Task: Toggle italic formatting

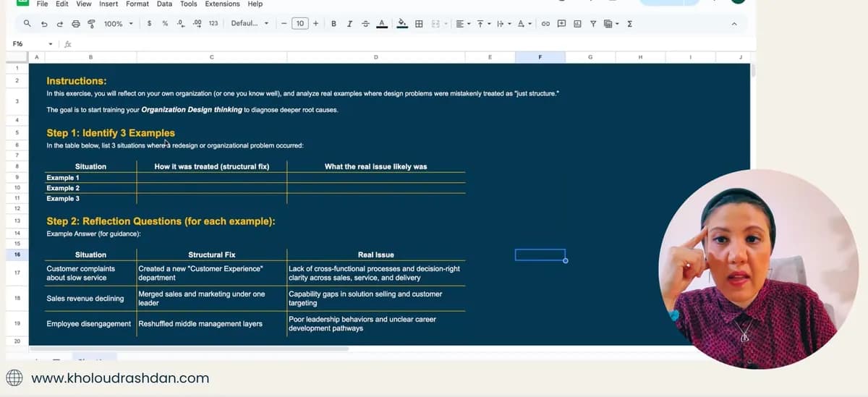Action: click(x=349, y=24)
